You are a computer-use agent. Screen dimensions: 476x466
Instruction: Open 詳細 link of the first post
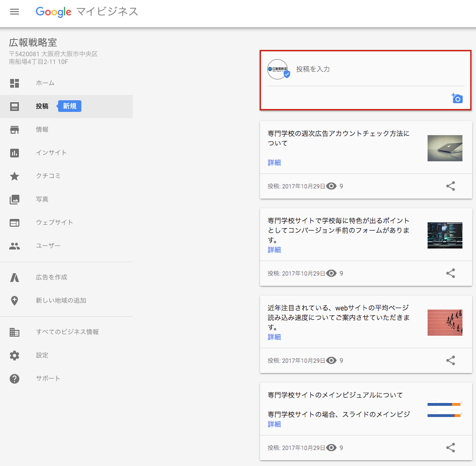[274, 163]
